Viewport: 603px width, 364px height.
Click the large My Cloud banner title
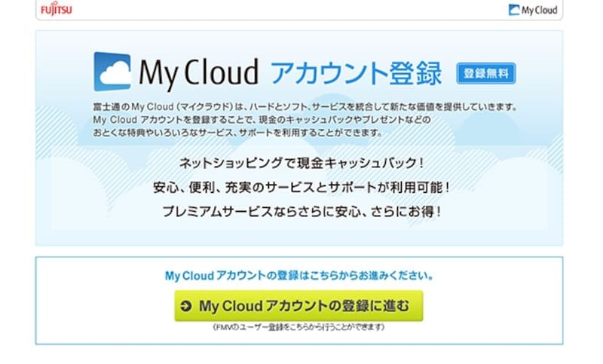click(x=199, y=72)
